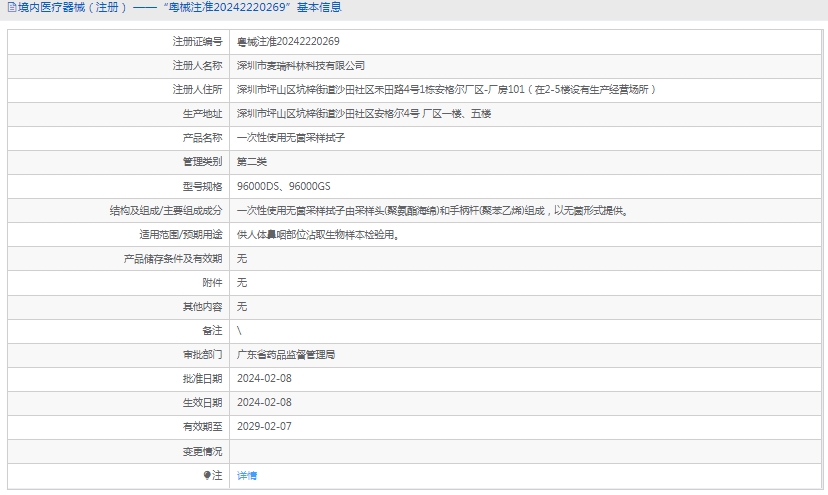Select registration number 粤械注准20242220269 in table
828x495 pixels.
(288, 42)
